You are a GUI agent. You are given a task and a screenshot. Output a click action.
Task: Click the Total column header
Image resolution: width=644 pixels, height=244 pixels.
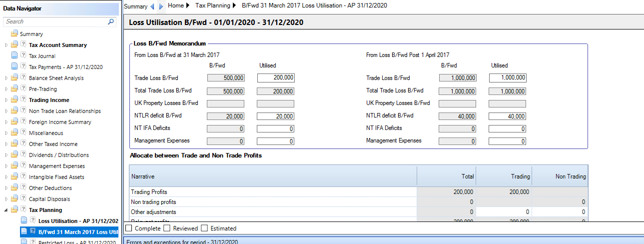pyautogui.click(x=446, y=176)
